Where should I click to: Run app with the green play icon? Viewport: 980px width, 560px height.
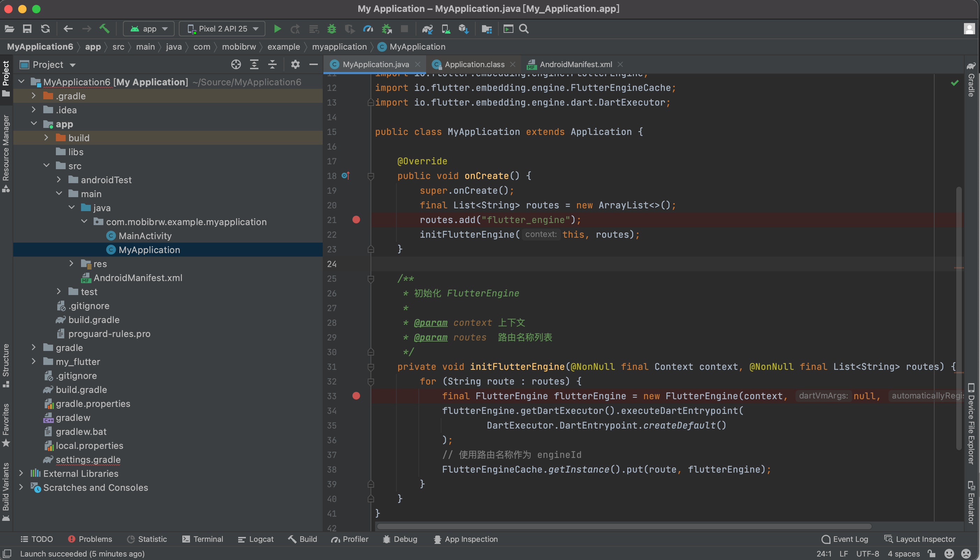click(x=277, y=29)
